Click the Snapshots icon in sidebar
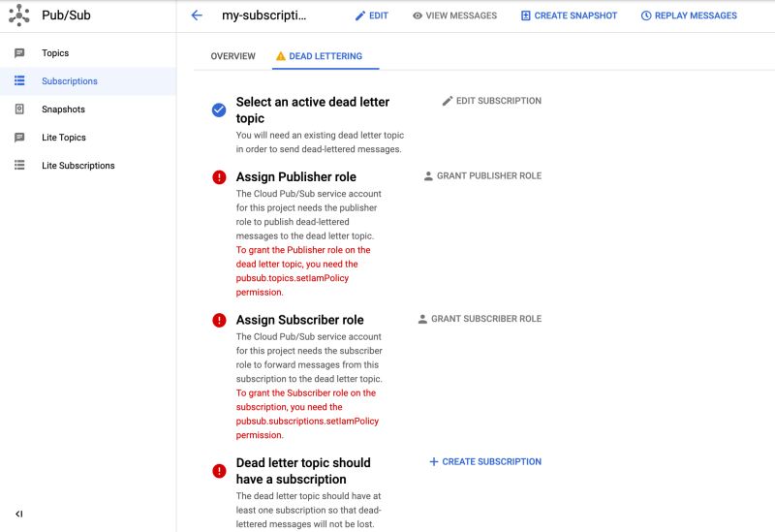775x532 pixels. 19,109
